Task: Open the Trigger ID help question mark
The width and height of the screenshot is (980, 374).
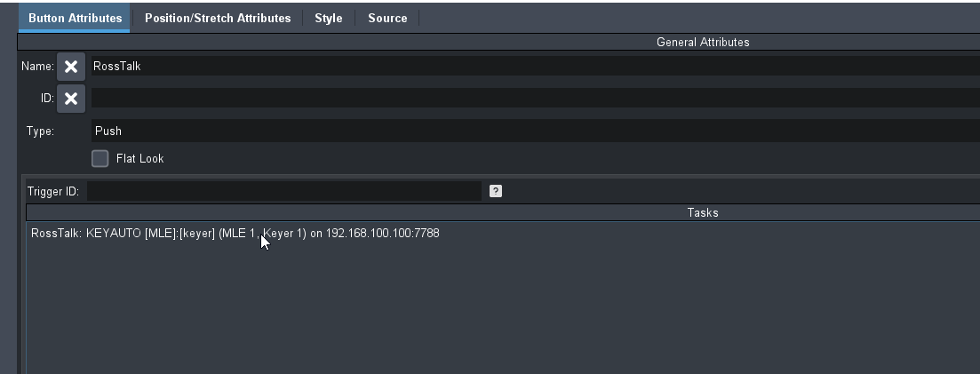Action: tap(496, 191)
